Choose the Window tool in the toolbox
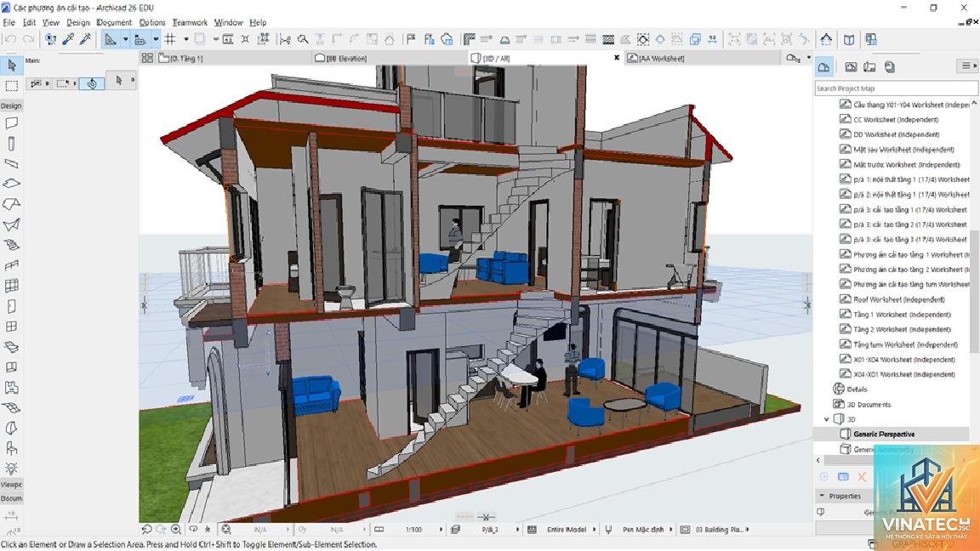Viewport: 980px width, 551px height. click(11, 327)
